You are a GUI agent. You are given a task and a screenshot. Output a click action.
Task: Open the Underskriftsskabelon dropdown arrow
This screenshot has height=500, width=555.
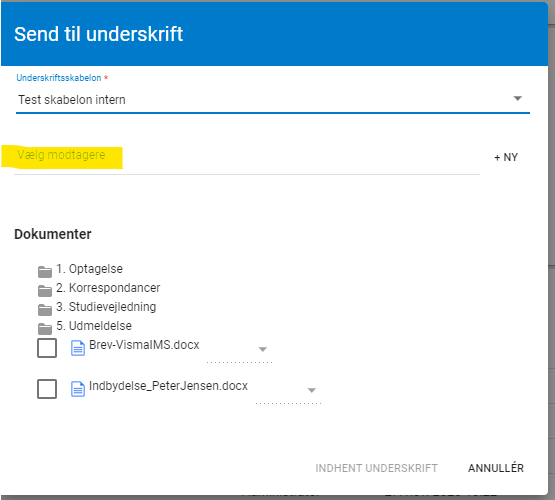coord(517,98)
